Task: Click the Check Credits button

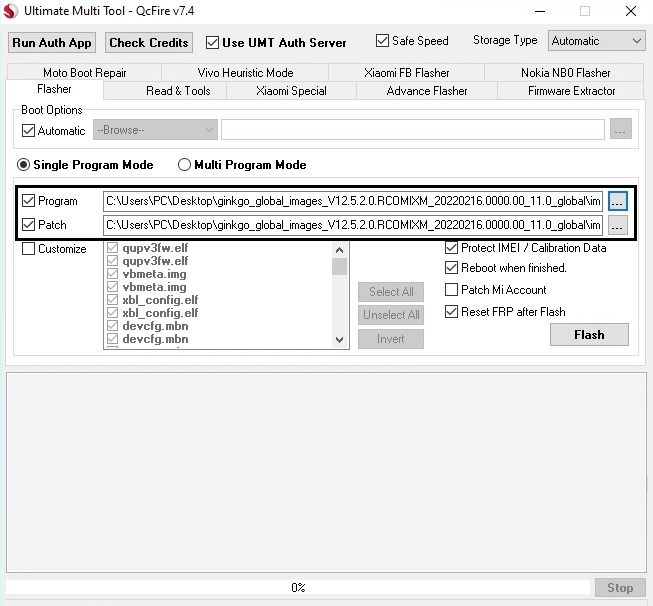Action: (149, 43)
